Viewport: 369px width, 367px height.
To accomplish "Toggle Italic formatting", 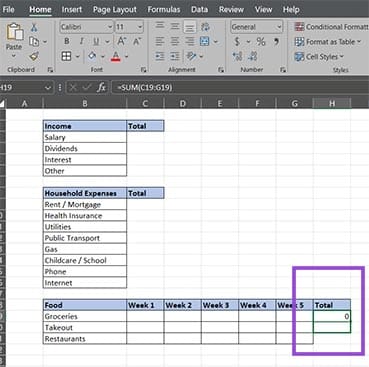I will pyautogui.click(x=81, y=41).
